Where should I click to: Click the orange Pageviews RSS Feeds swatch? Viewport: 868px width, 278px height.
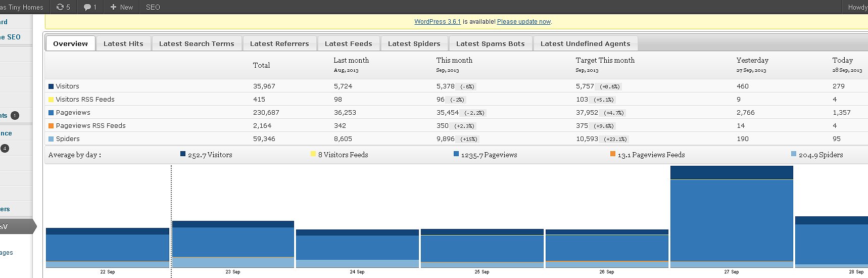[x=51, y=126]
